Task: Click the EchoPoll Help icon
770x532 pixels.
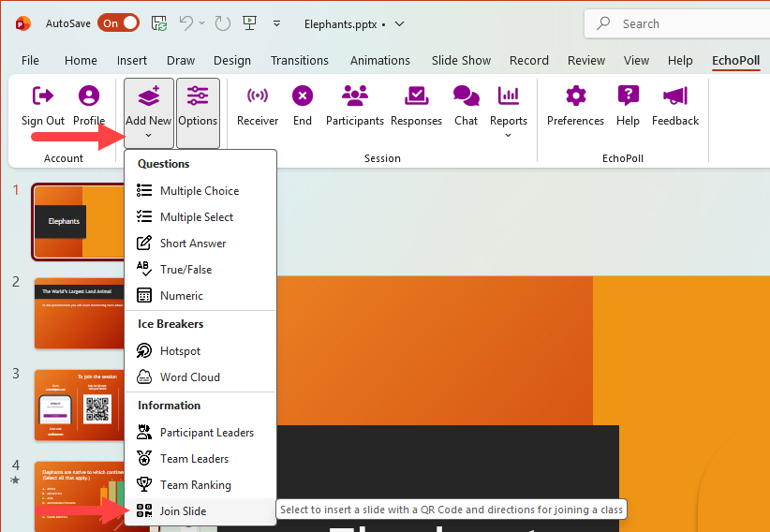Action: (628, 96)
